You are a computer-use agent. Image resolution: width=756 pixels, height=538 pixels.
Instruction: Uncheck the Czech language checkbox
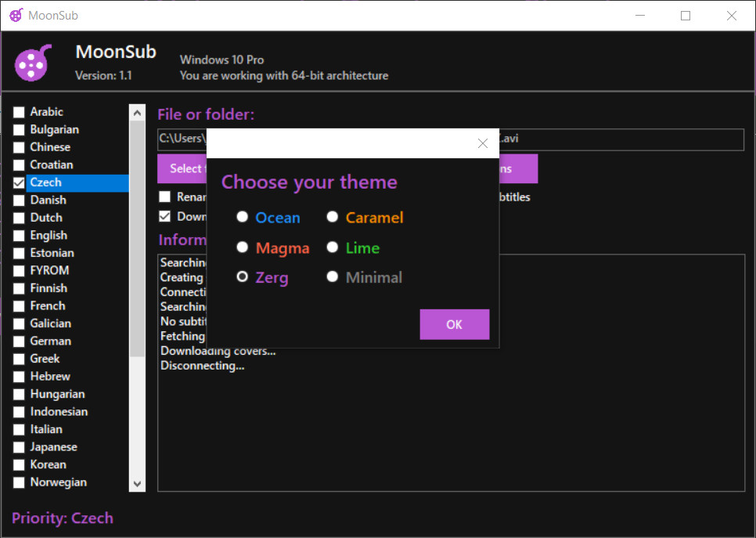pos(19,182)
